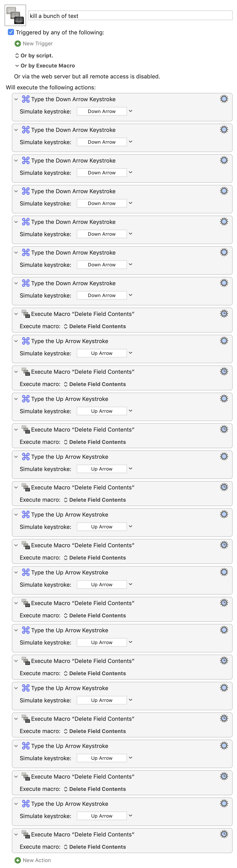Click the green plus icon for New Trigger
Viewport: 237px width, 868px height.
click(x=18, y=43)
